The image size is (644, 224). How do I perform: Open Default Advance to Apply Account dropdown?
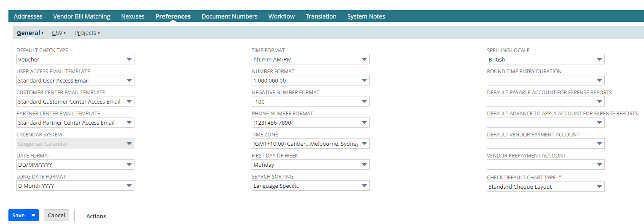(546, 123)
